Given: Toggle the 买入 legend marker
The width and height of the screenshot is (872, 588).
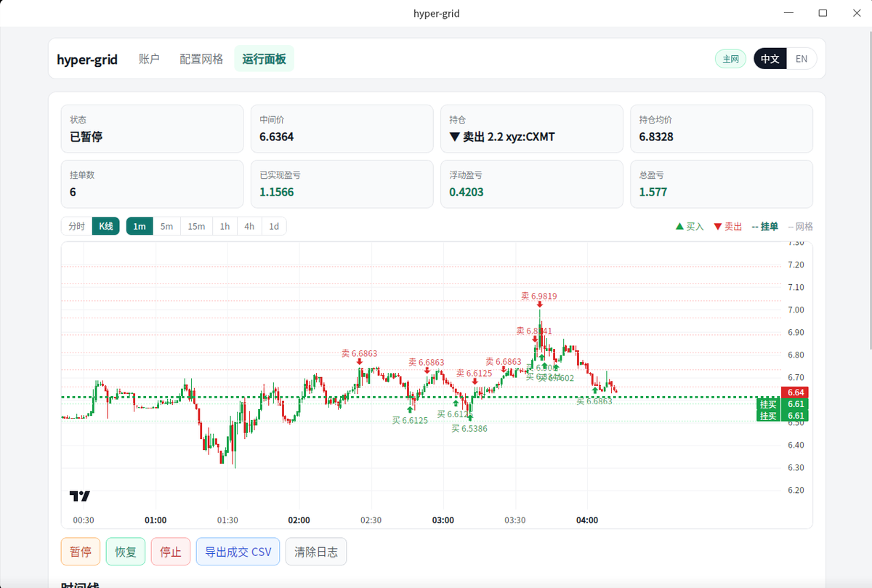Looking at the screenshot, I should click(x=690, y=226).
